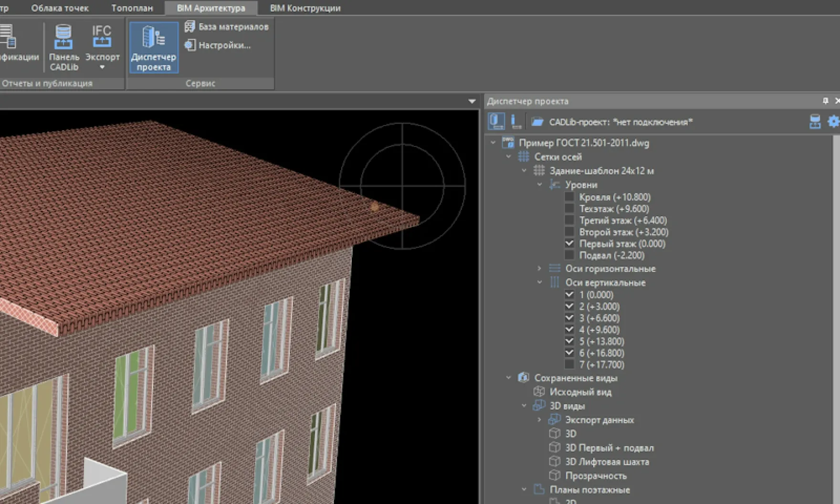This screenshot has width=840, height=504.
Task: Open the Исходный вид saved view
Action: pyautogui.click(x=580, y=392)
